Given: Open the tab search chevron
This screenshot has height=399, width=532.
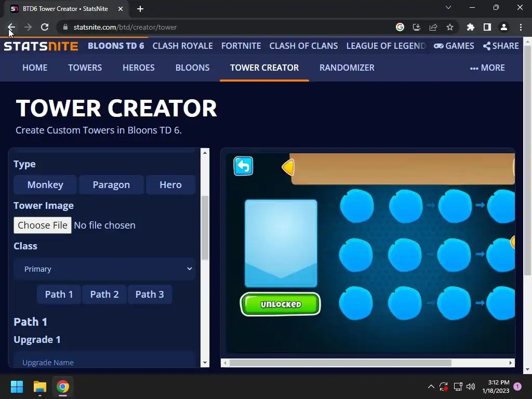Looking at the screenshot, I should [448, 7].
